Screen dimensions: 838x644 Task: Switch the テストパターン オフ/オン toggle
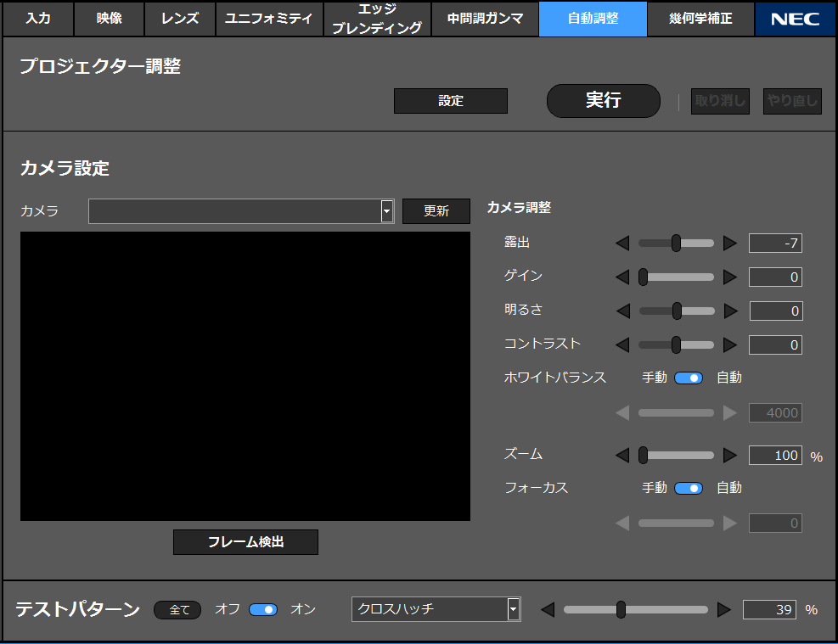[263, 609]
